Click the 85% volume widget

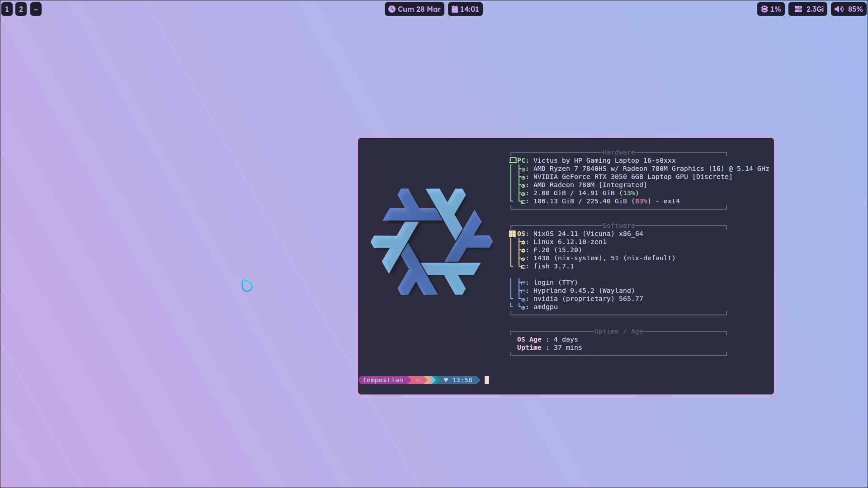[x=848, y=9]
